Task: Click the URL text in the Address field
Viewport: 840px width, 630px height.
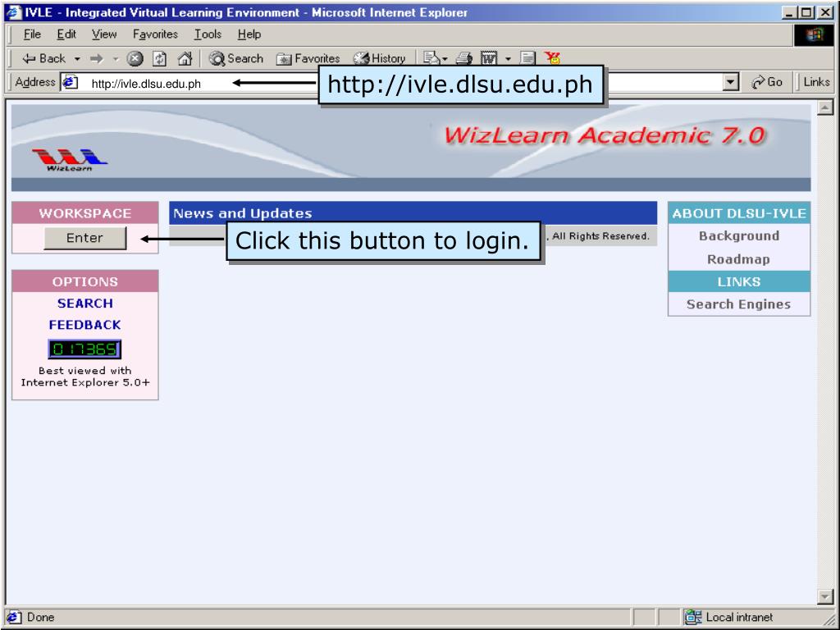Action: 146,84
